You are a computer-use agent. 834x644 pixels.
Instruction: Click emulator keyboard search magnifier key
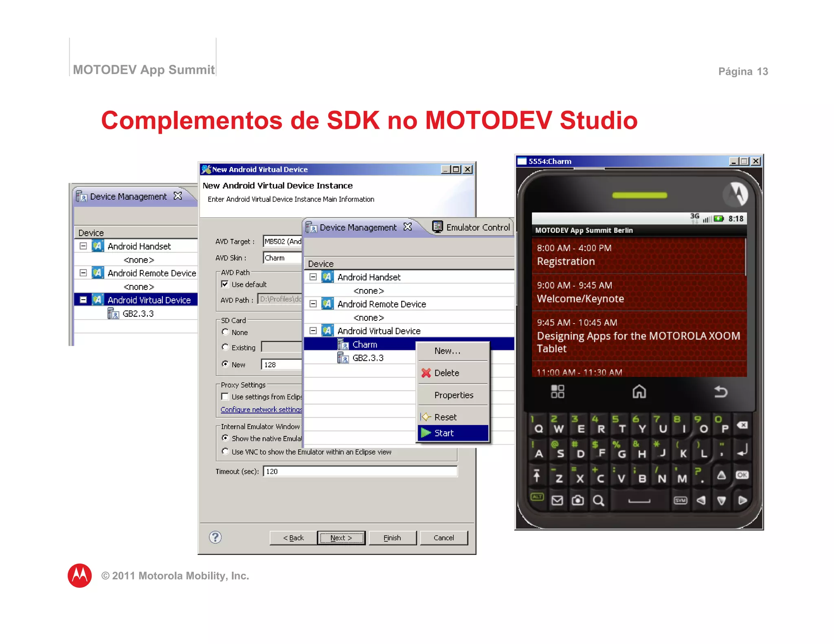pos(598,500)
